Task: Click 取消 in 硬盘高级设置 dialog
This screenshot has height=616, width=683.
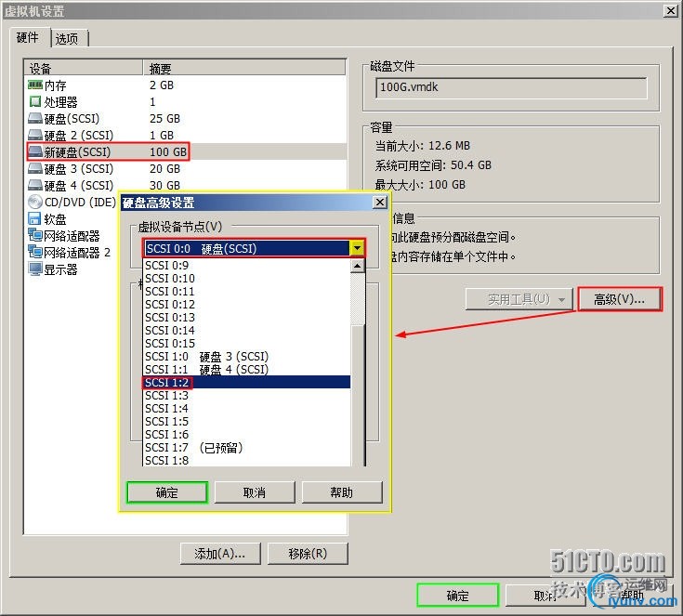Action: point(255,492)
